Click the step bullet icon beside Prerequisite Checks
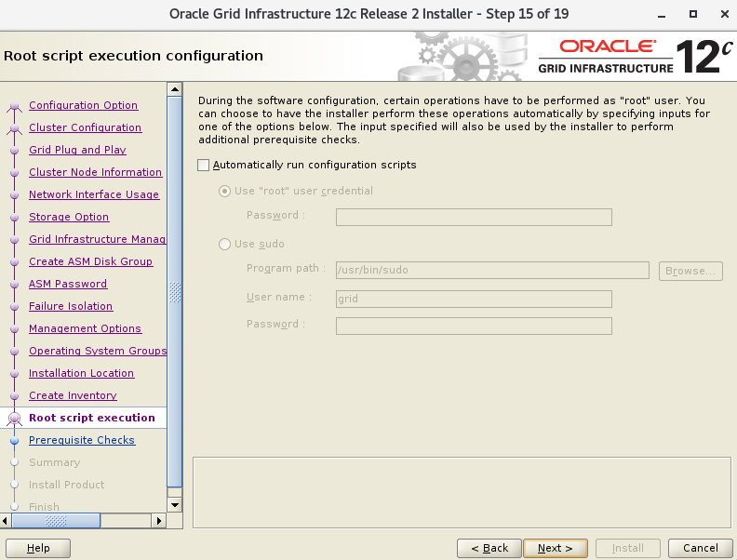Screen dimensions: 737x560 [x=14, y=441]
